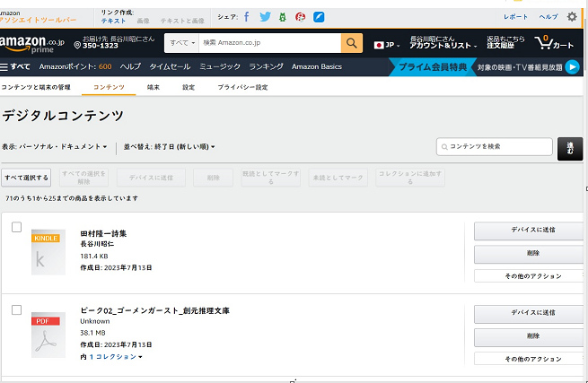This screenshot has height=383, width=588.
Task: Expand the 並べ替え sort dropdown
Action: pos(169,147)
